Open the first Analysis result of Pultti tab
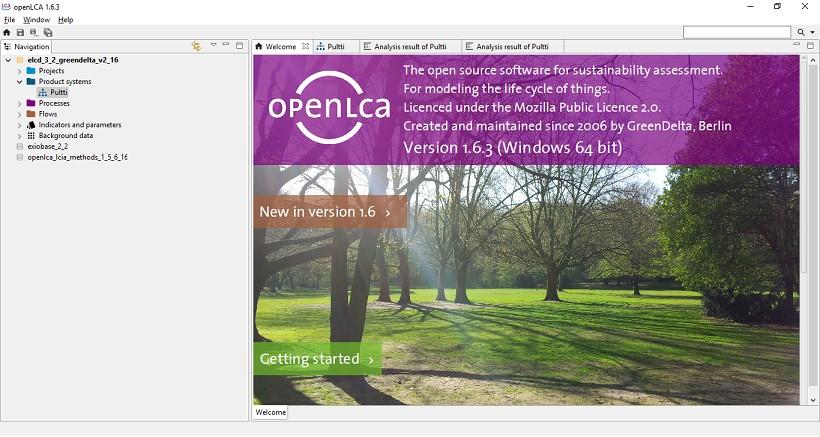Screen dimensions: 820x437 (410, 47)
